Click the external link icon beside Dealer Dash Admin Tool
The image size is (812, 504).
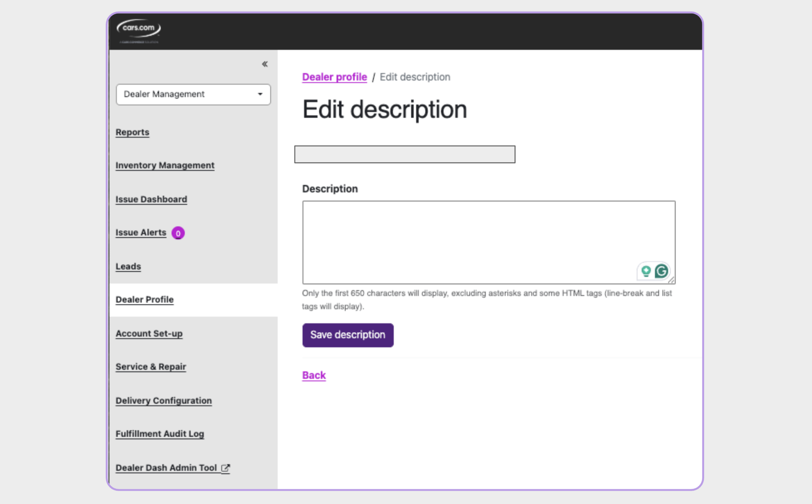coord(226,468)
